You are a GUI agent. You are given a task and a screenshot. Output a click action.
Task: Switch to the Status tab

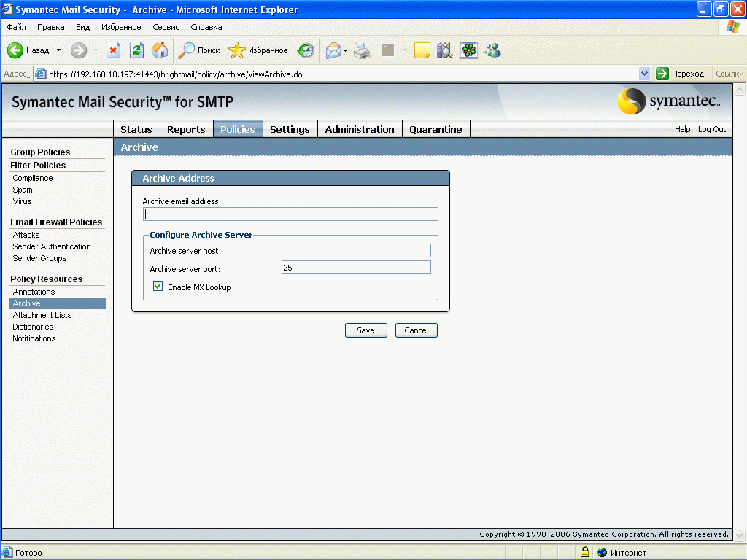136,129
